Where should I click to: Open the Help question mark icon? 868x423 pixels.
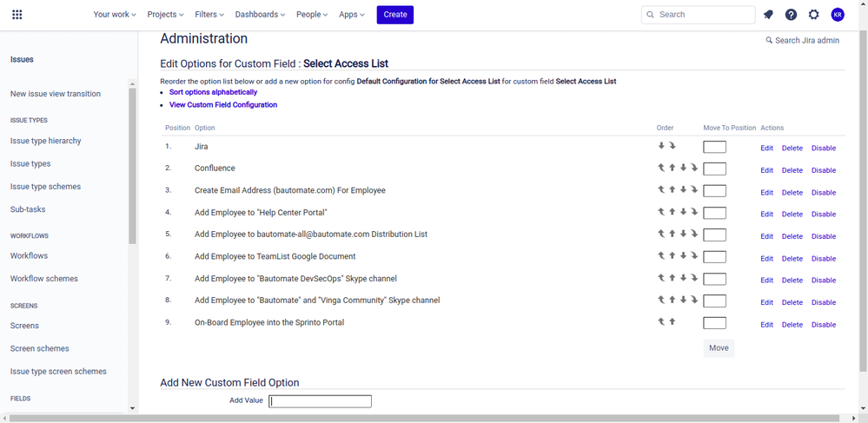pos(791,15)
